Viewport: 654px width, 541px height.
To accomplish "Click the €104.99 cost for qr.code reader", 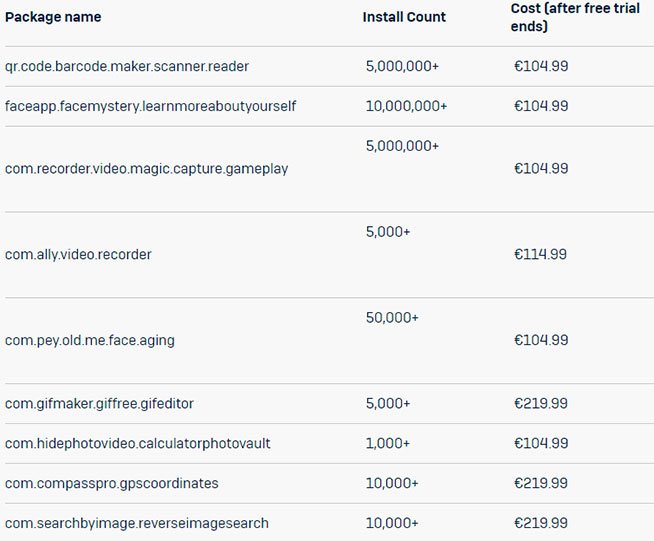I will [541, 66].
